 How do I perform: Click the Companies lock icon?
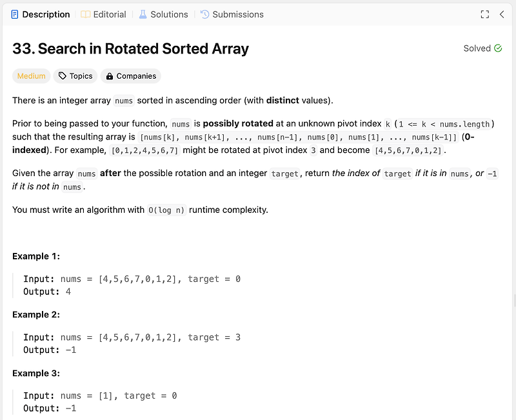[x=110, y=76]
